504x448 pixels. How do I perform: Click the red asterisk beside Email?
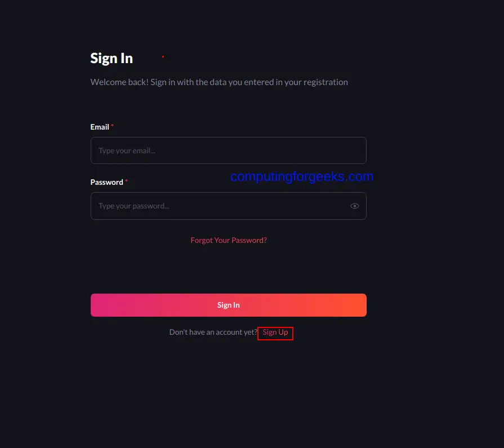coord(112,126)
